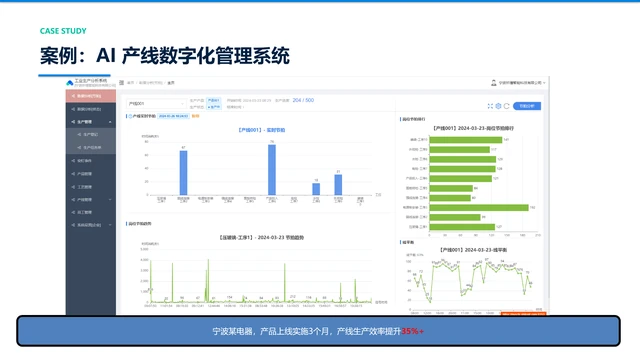Open the 产线001 line selector dropdown
Viewport: 640px width, 360px height.
point(156,104)
